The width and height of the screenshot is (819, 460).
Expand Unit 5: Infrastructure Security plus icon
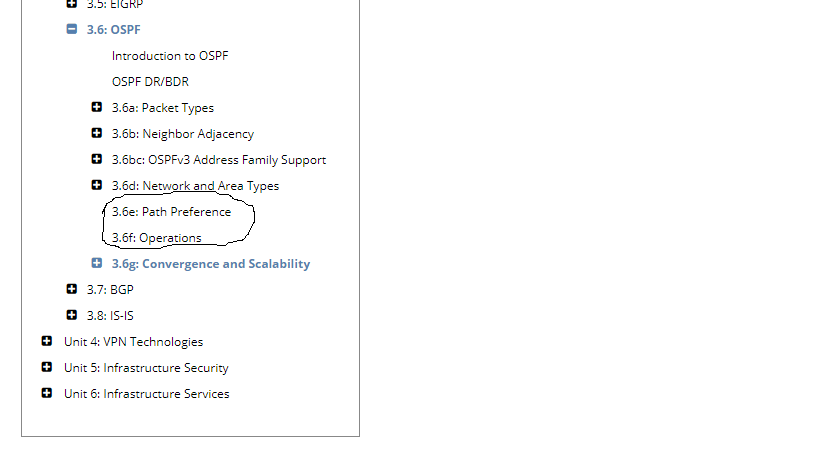click(x=46, y=367)
